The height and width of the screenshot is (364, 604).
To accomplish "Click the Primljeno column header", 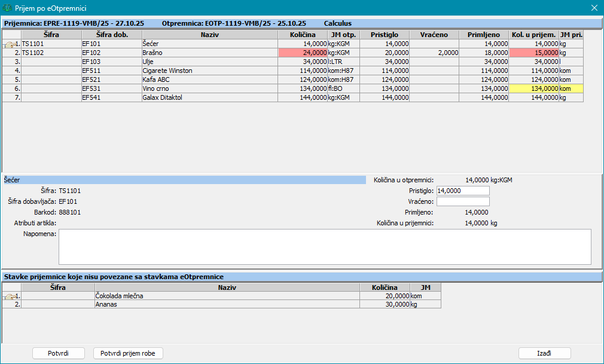I will tap(484, 35).
